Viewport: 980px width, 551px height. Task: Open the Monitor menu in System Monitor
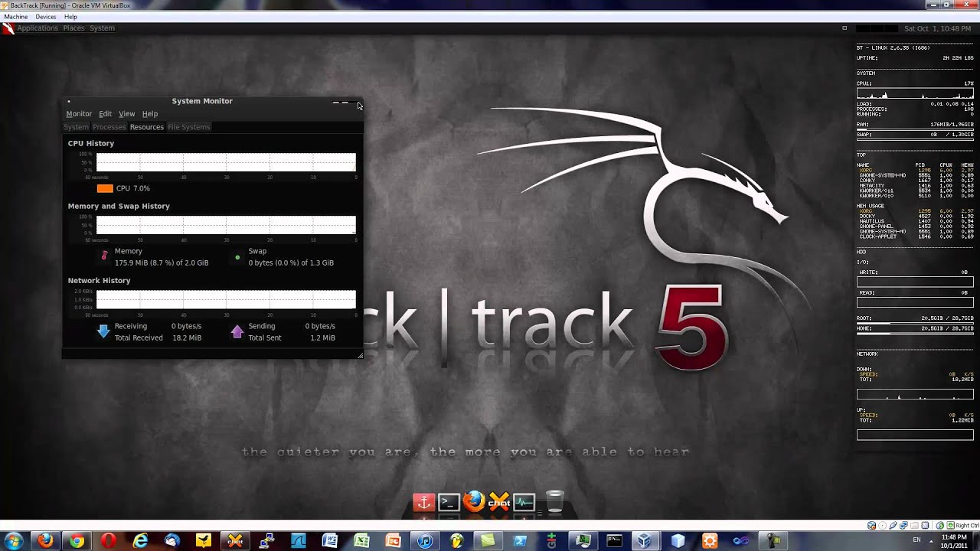click(x=79, y=114)
